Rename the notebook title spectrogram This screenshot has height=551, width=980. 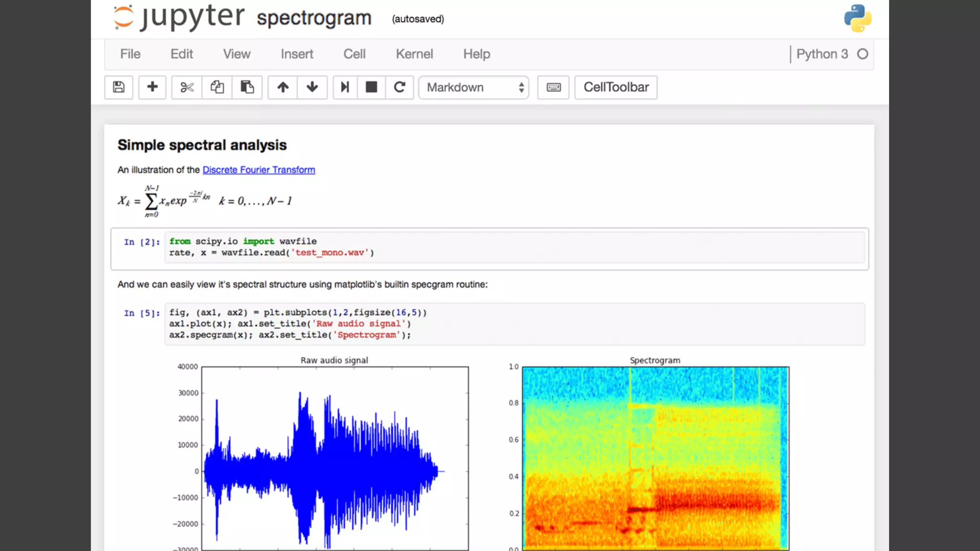314,18
